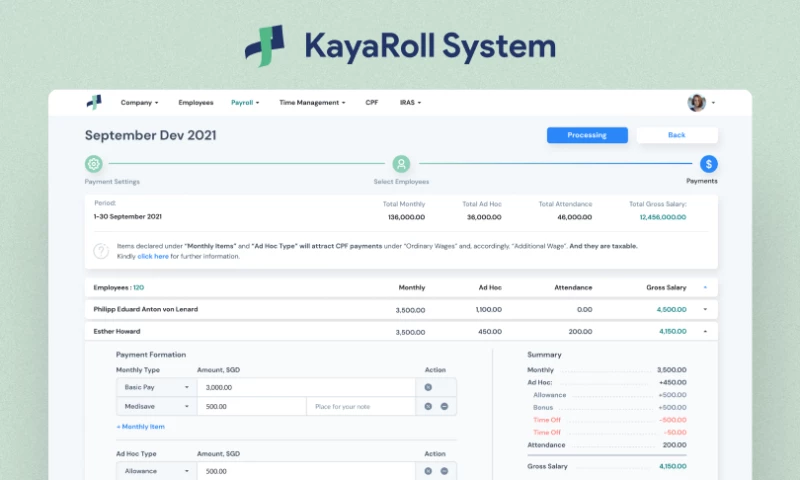Open the Medisave type dropdown
This screenshot has height=480, width=800.
[x=157, y=407]
